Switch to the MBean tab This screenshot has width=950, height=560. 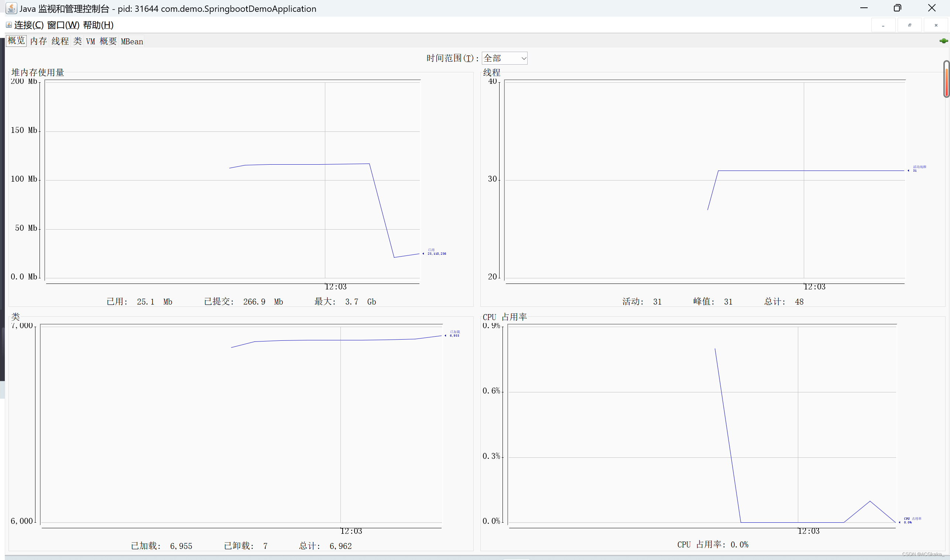coord(132,41)
